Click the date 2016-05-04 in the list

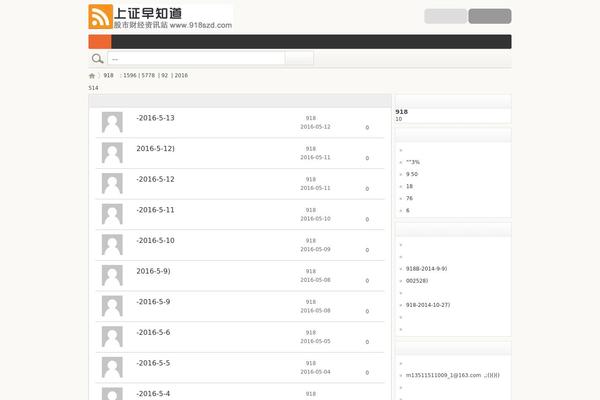pyautogui.click(x=315, y=372)
